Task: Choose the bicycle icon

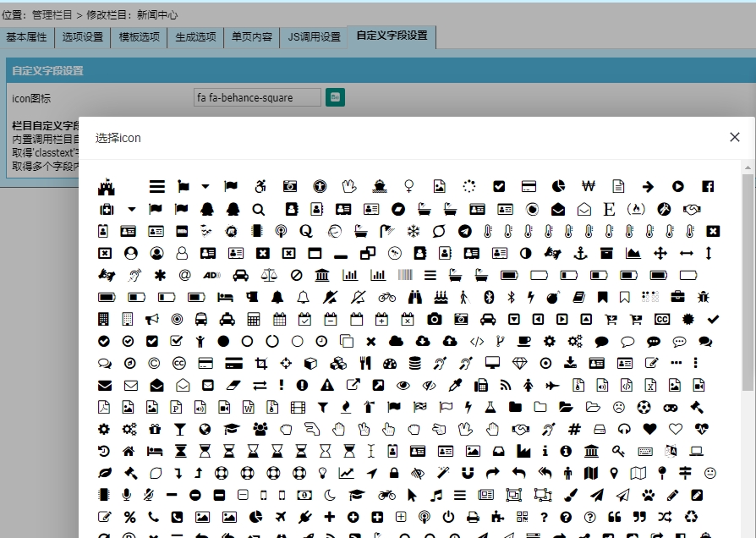Action: click(x=386, y=297)
